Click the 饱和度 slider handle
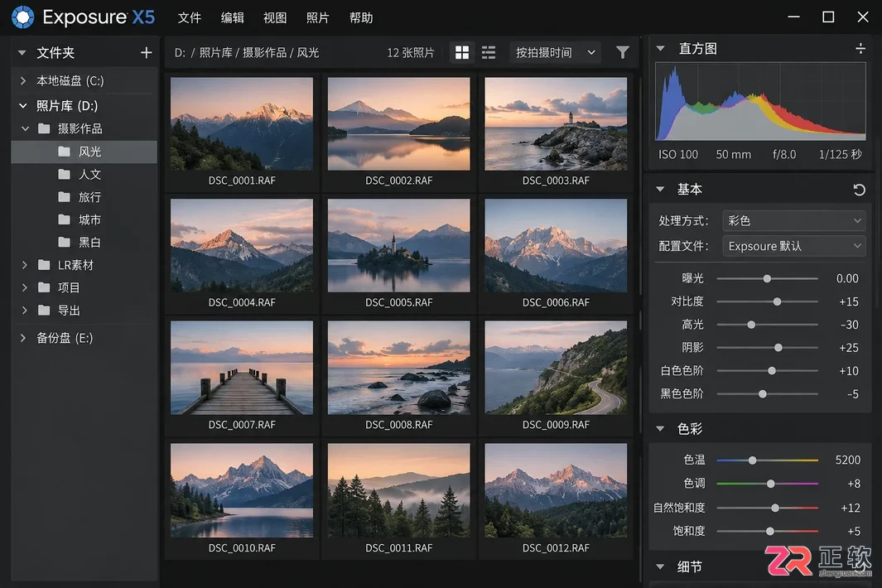The width and height of the screenshot is (882, 588). [x=769, y=531]
